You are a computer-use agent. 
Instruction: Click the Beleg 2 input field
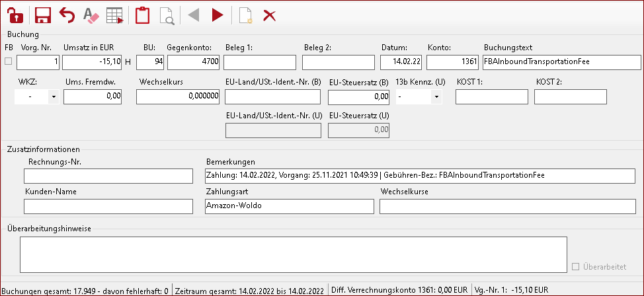tap(339, 62)
